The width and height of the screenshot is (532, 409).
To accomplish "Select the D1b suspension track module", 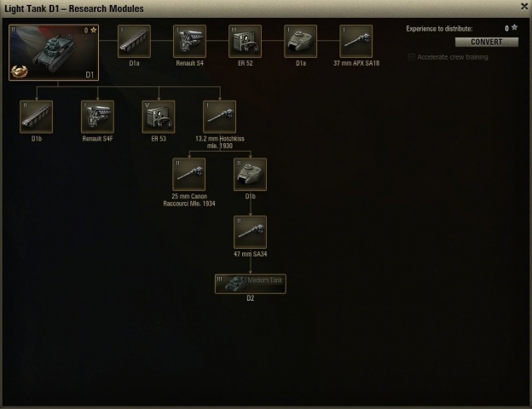I will tap(37, 117).
